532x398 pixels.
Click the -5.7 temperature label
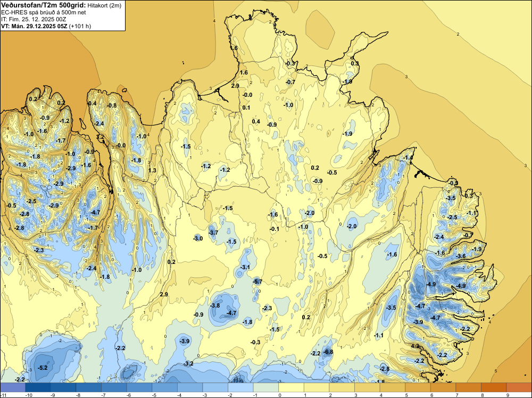click(x=257, y=281)
